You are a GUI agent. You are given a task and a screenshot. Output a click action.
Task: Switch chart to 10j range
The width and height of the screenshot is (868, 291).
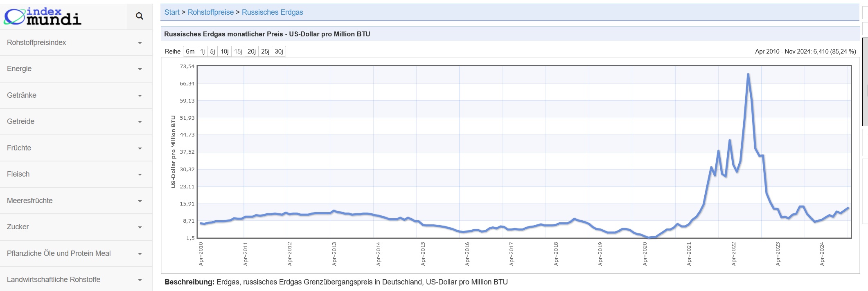pos(225,51)
